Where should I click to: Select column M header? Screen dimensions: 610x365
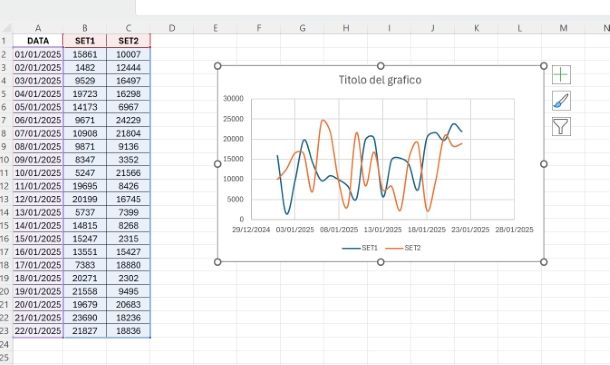[x=563, y=28]
